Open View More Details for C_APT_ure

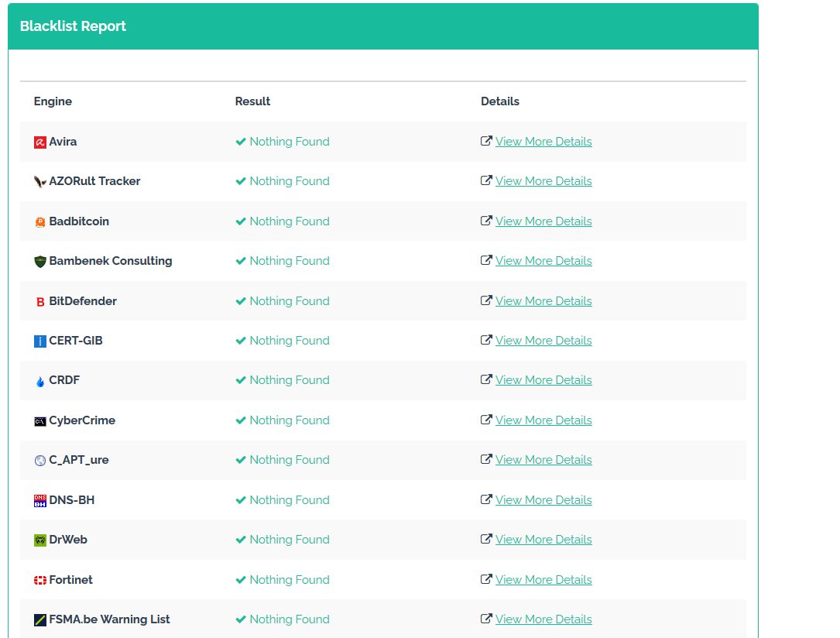pos(543,460)
